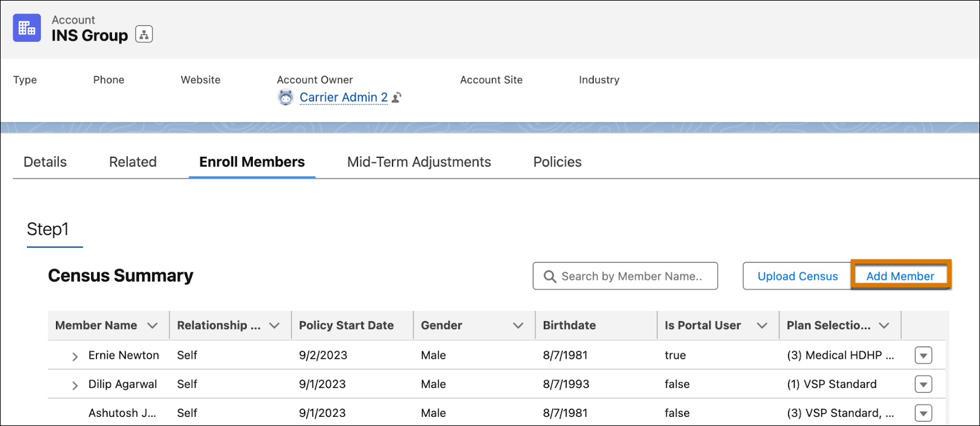Click the name Ernie Newton
Image resolution: width=980 pixels, height=426 pixels.
coord(124,355)
